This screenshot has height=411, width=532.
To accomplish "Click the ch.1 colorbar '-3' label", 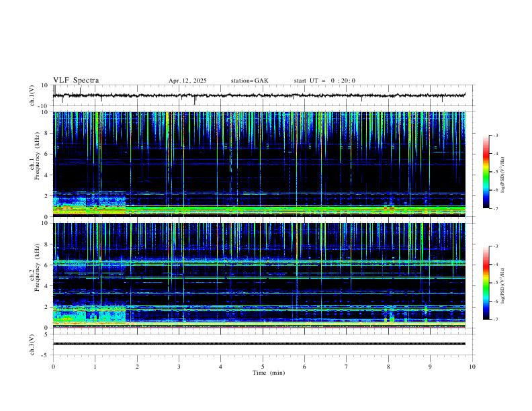I will 496,135.
